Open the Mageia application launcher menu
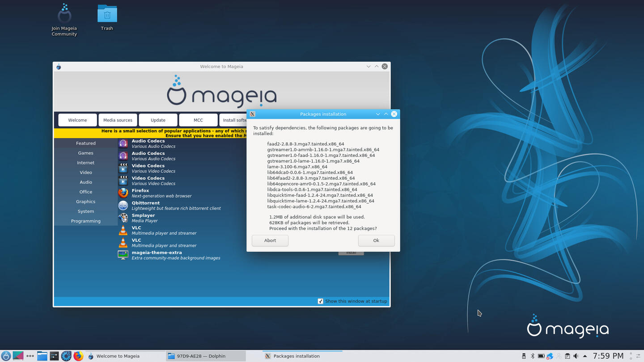 (6, 356)
